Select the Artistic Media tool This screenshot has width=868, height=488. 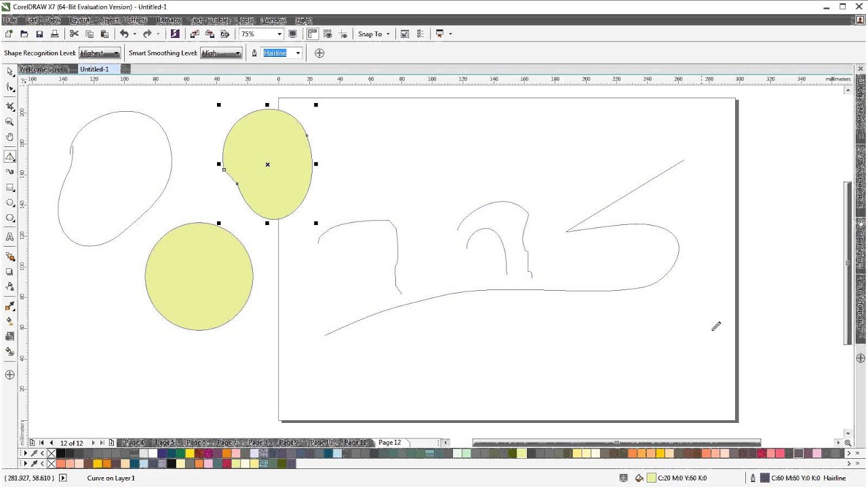pyautogui.click(x=9, y=172)
